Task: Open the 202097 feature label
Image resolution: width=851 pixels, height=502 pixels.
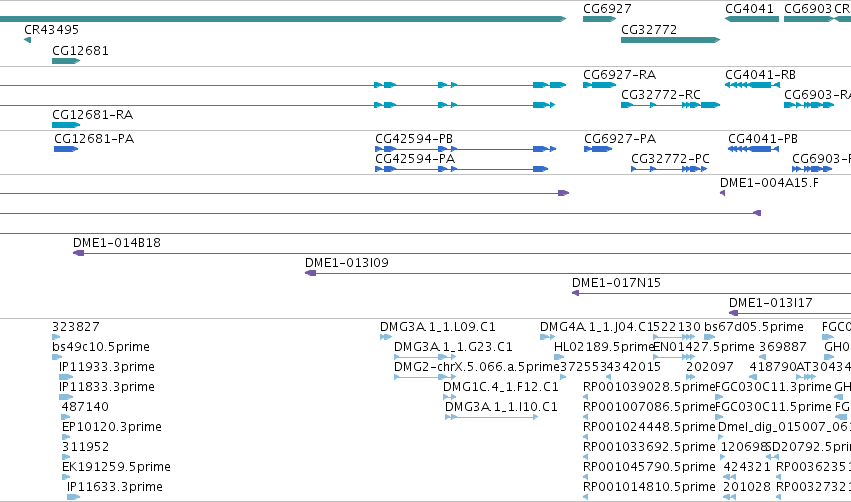Action: point(710,367)
